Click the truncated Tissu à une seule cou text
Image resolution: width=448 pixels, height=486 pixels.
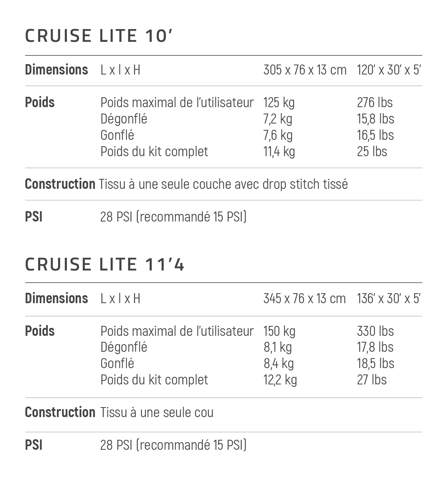pos(157,412)
